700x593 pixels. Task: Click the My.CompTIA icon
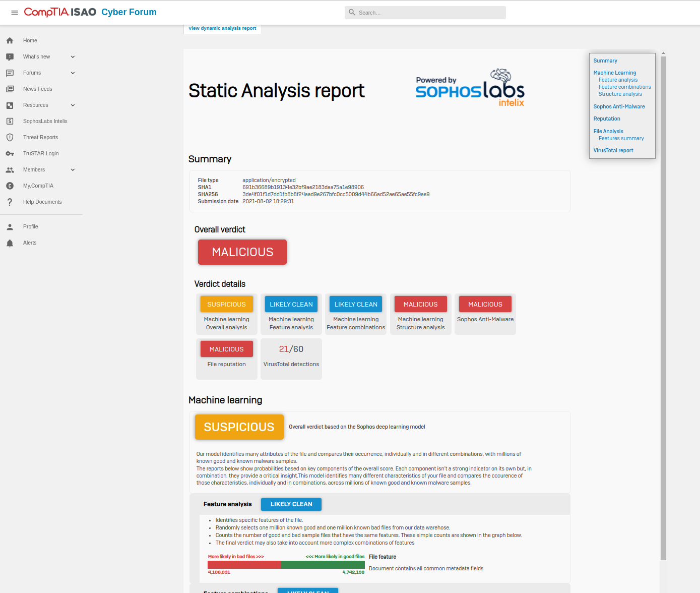point(10,186)
